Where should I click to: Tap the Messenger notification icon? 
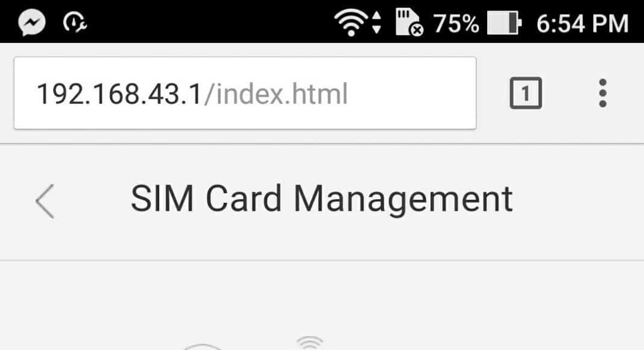coord(31,22)
